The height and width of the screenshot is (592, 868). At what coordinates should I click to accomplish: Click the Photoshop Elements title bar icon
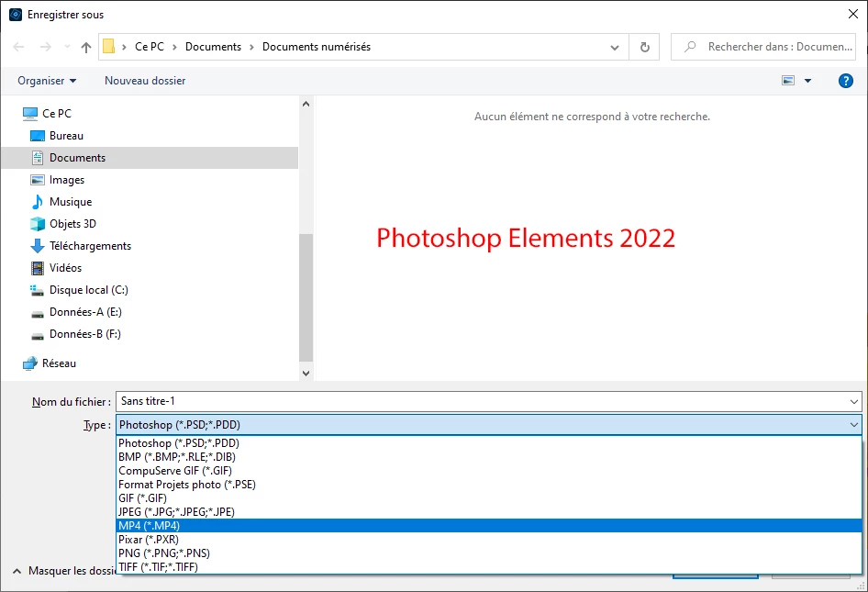tap(16, 15)
